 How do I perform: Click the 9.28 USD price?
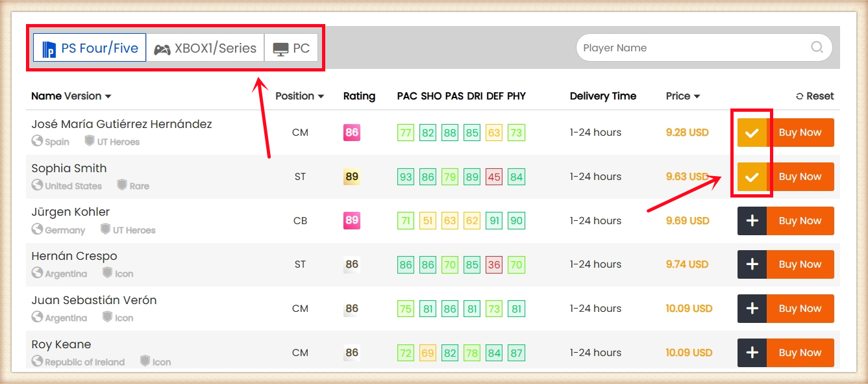click(x=687, y=133)
